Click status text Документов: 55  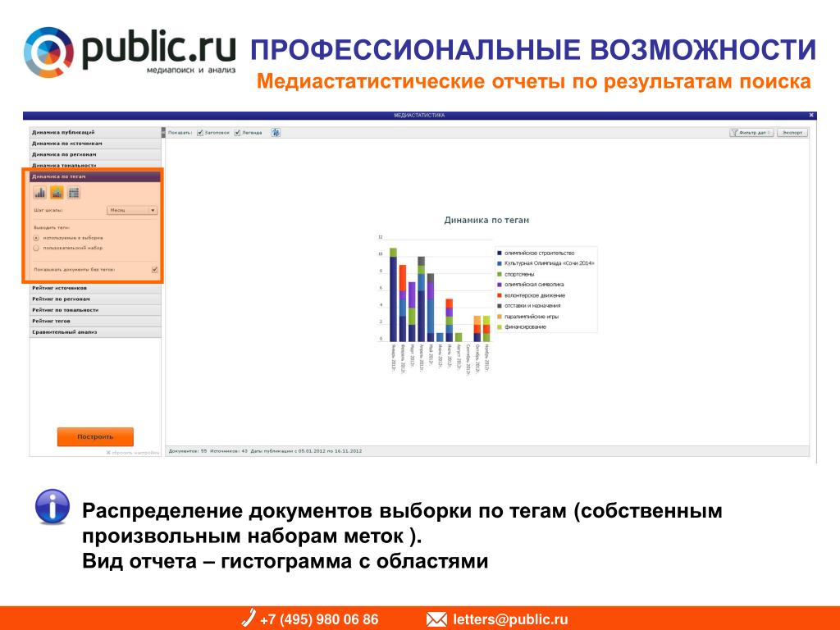tap(188, 451)
